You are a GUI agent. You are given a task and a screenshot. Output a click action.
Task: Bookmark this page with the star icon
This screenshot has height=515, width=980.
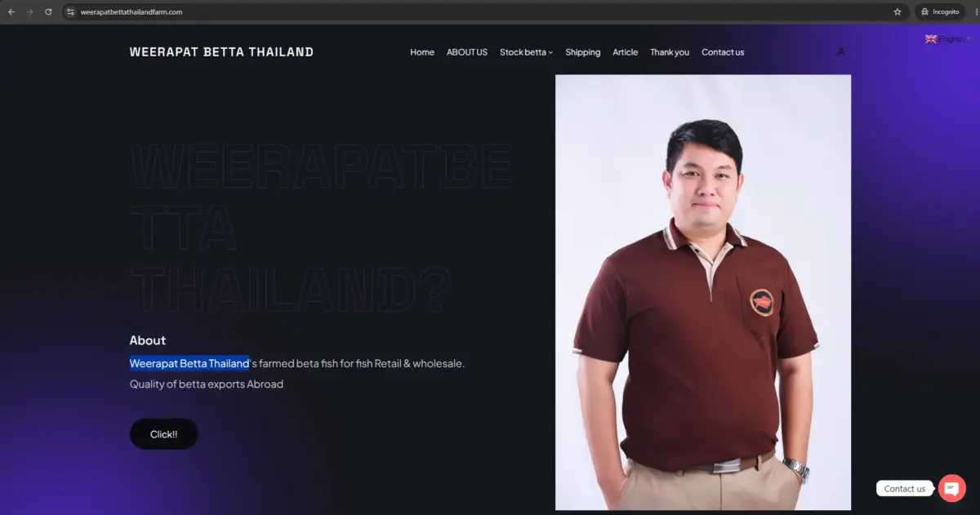point(898,12)
